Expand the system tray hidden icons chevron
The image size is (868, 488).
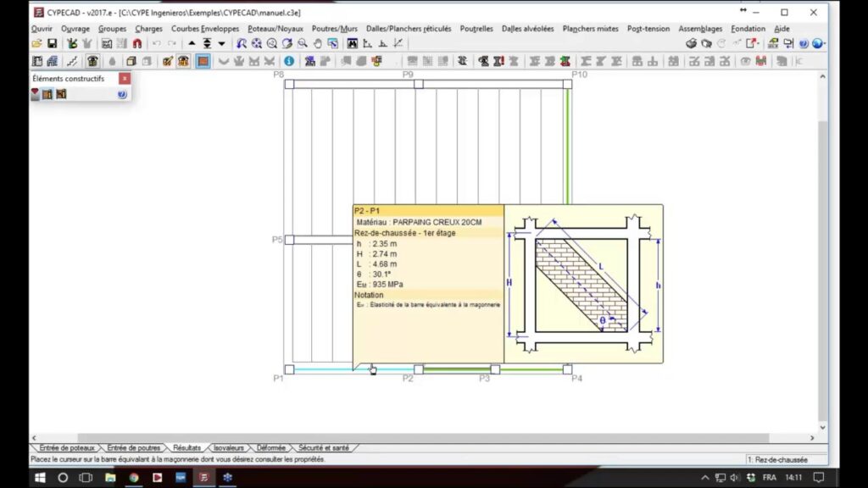click(x=704, y=478)
